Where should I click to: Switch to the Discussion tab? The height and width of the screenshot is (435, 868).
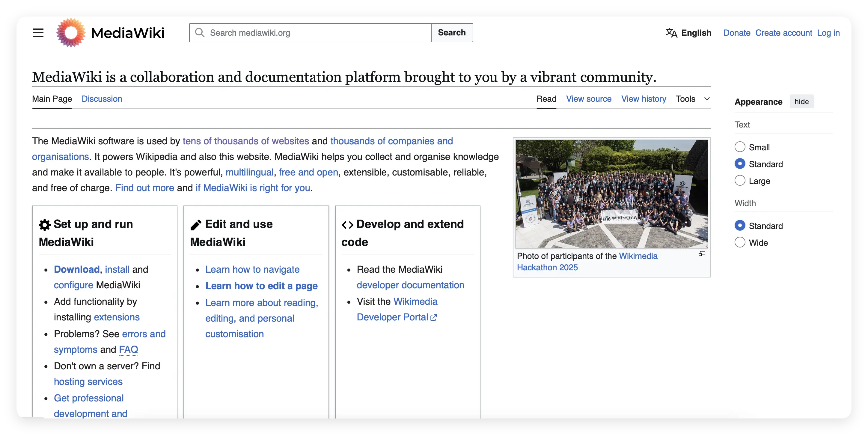[102, 99]
